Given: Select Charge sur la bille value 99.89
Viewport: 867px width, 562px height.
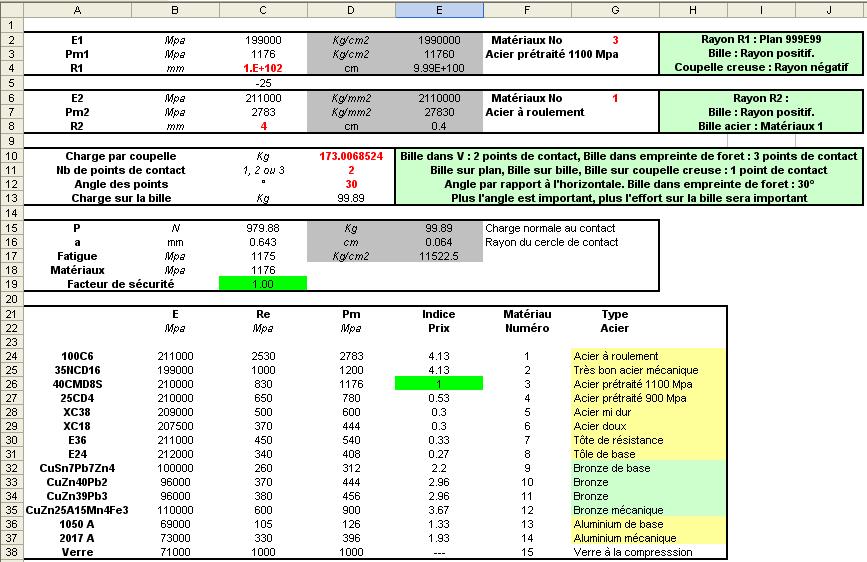Looking at the screenshot, I should 351,198.
